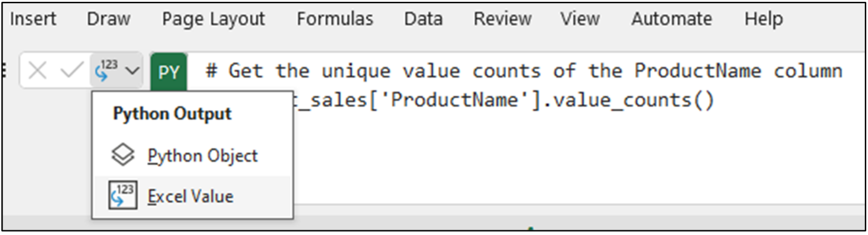868x235 pixels.
Task: Click the Help tab
Action: (764, 19)
